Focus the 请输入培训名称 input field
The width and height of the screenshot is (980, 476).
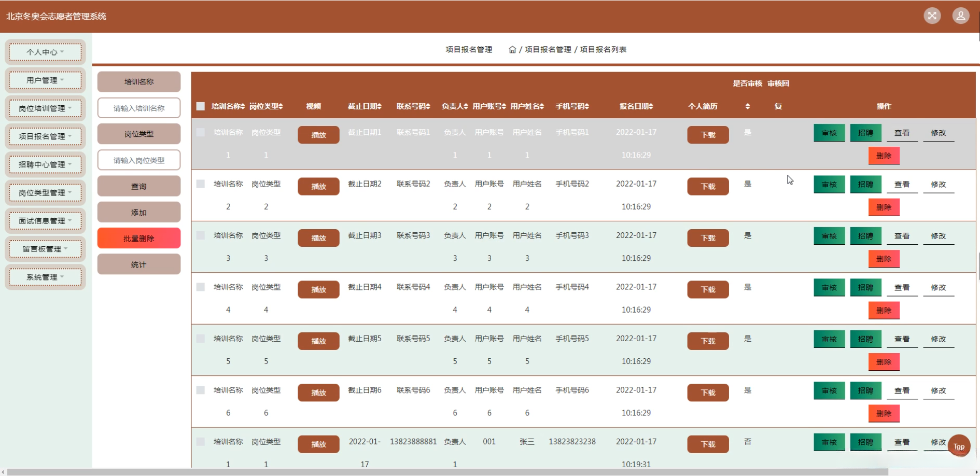[139, 108]
